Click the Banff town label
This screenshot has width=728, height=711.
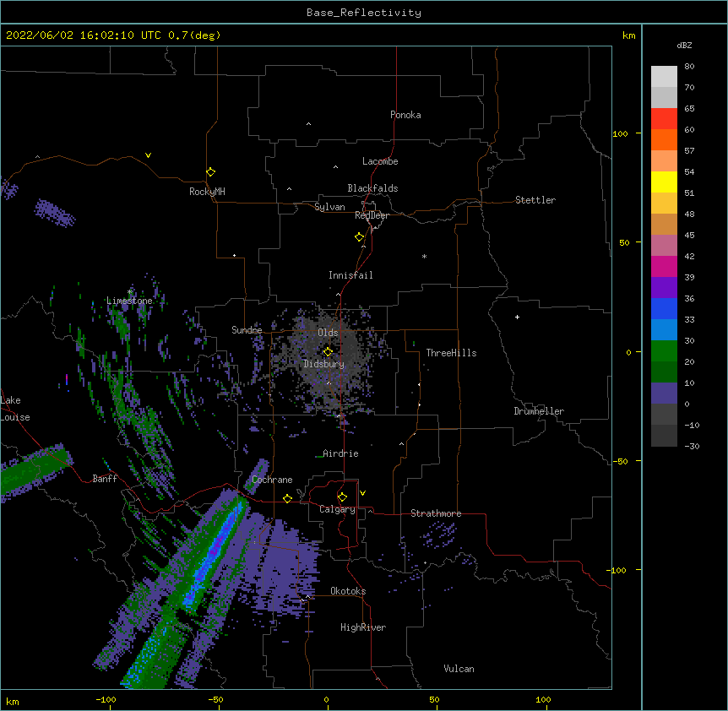[x=105, y=479]
